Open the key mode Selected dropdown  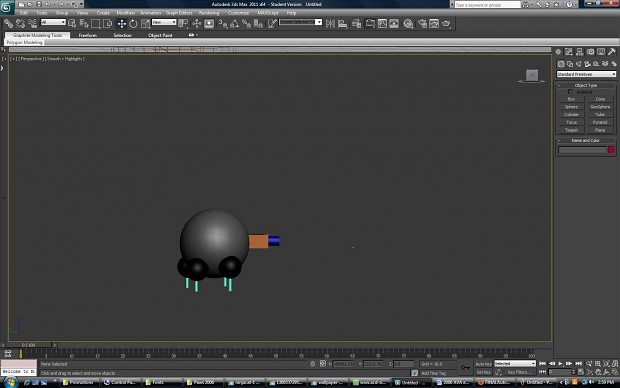(514, 363)
